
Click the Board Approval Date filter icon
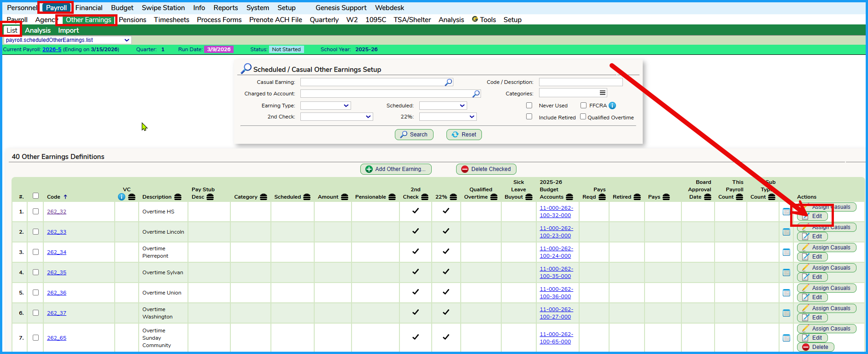pyautogui.click(x=708, y=197)
